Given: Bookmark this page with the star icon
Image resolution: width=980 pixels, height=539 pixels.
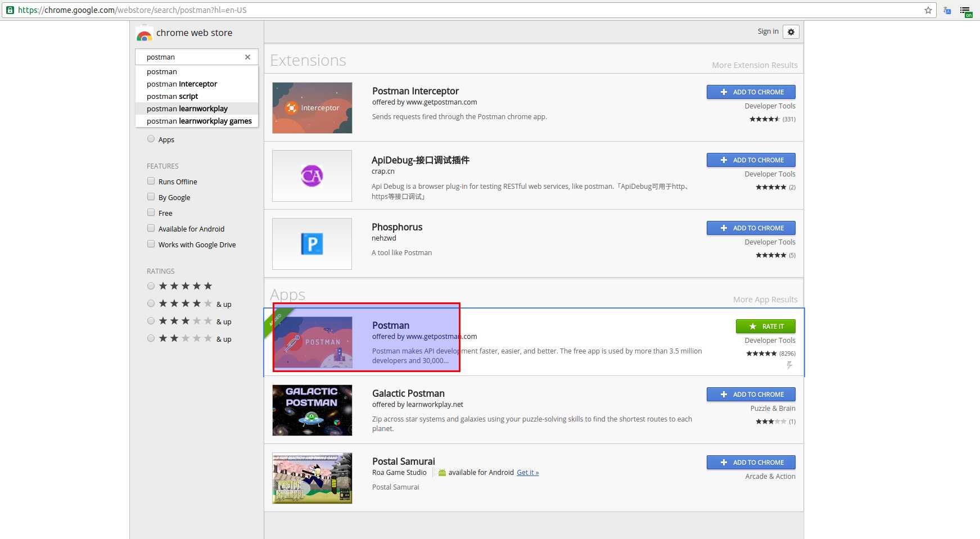Looking at the screenshot, I should tap(928, 10).
